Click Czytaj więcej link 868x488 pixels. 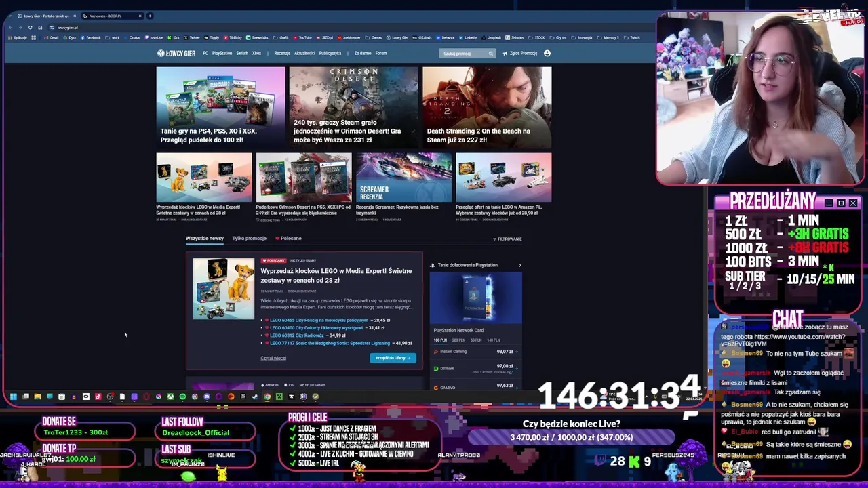[273, 358]
